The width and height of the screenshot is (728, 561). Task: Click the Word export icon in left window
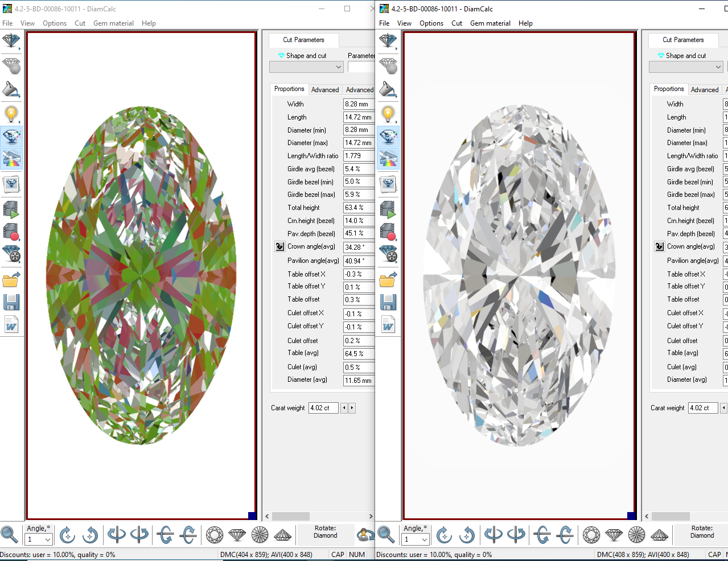pyautogui.click(x=11, y=324)
